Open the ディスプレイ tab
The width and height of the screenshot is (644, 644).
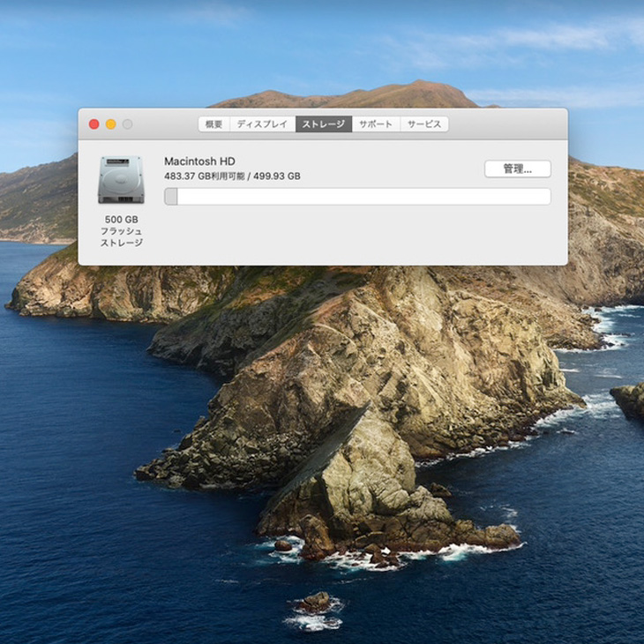coord(262,124)
